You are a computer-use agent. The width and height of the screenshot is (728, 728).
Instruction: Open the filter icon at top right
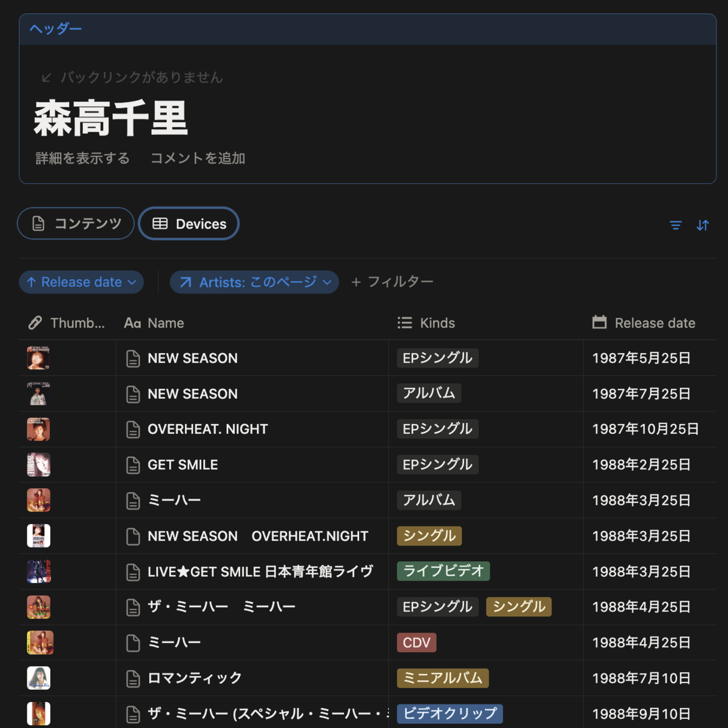(675, 226)
